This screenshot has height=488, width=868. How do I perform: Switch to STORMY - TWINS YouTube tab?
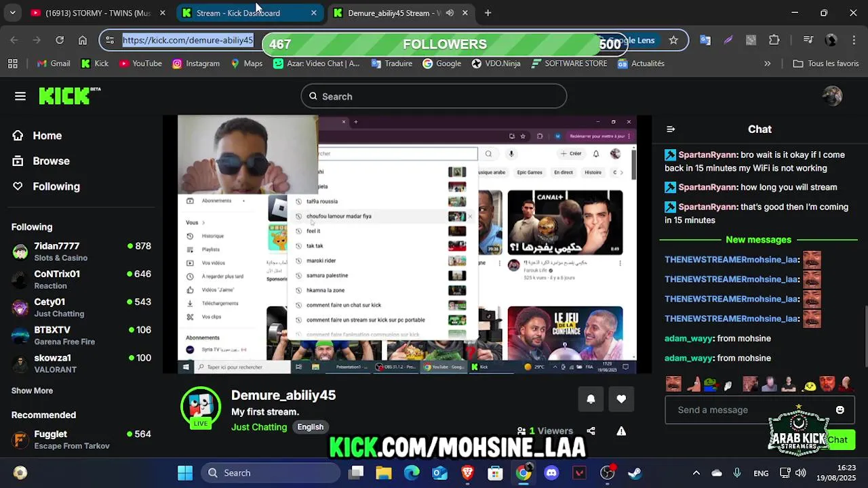coord(98,13)
